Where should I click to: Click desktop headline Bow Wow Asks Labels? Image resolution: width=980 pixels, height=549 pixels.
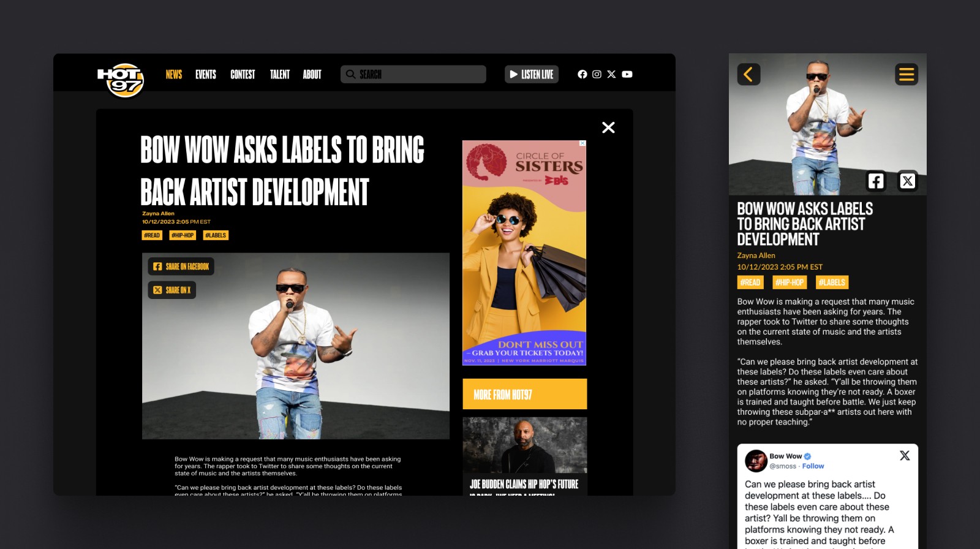[282, 171]
